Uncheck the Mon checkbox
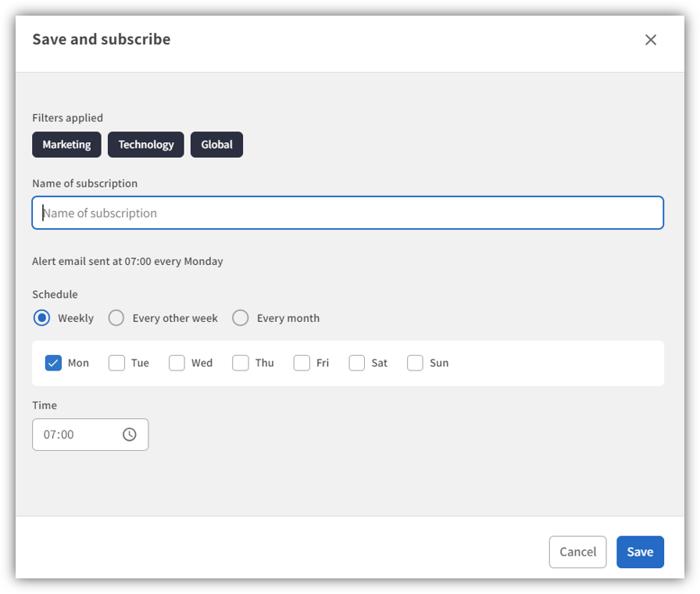This screenshot has height=594, width=700. coord(52,363)
